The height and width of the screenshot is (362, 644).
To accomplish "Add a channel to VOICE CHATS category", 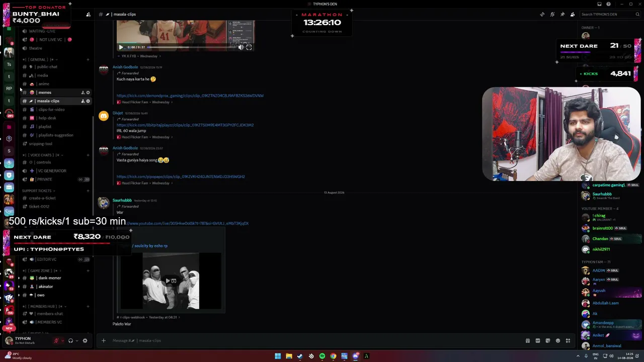I will point(88,155).
